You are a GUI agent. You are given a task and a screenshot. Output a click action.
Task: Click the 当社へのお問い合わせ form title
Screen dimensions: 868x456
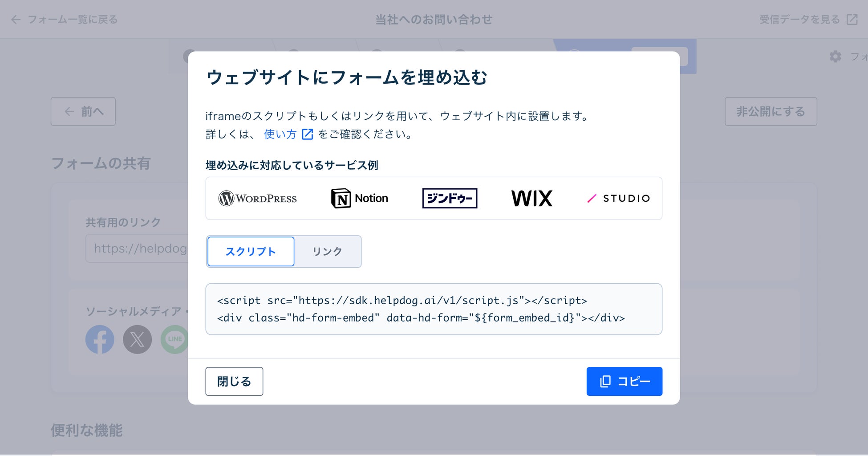tap(434, 19)
